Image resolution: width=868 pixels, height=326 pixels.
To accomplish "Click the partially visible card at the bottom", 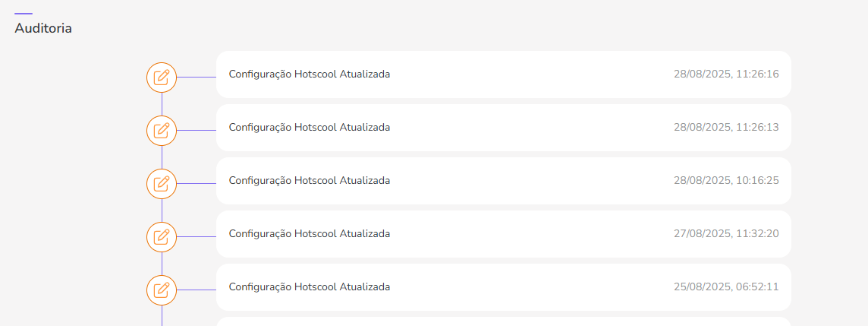I will [503, 322].
